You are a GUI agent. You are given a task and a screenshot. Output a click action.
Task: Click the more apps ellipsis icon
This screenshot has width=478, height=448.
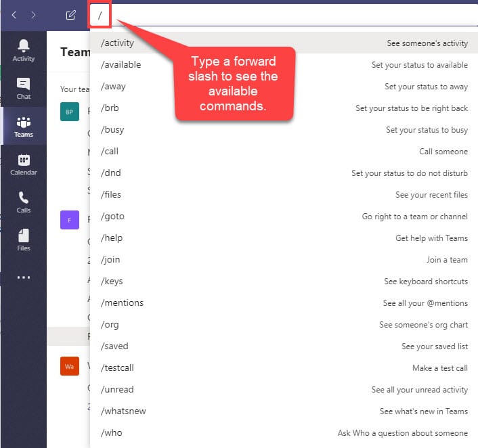tap(24, 277)
